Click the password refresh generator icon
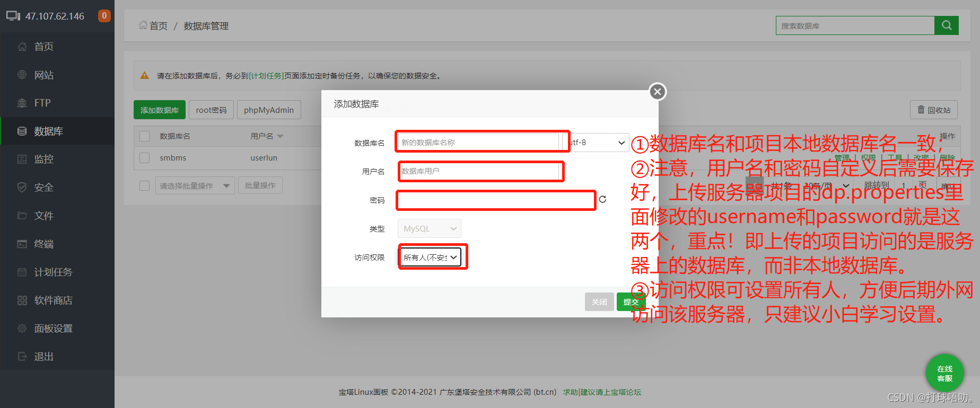This screenshot has height=408, width=980. (x=602, y=199)
